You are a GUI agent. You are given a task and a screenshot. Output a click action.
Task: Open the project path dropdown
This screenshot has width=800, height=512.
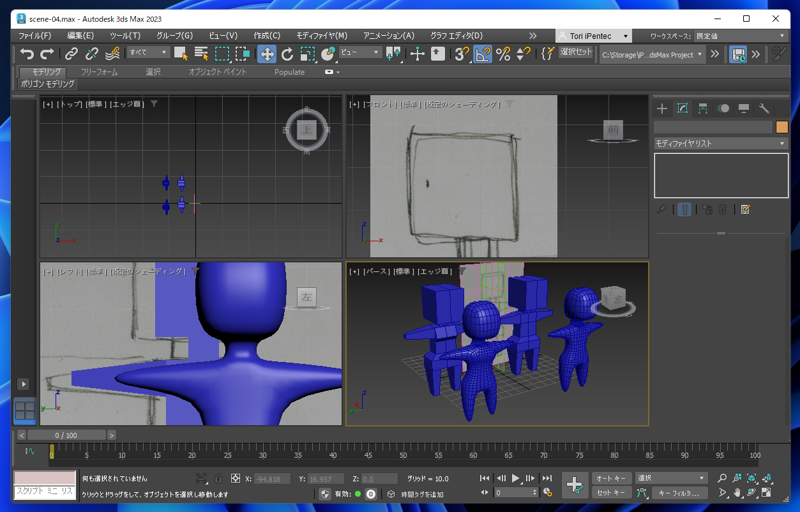(x=653, y=55)
